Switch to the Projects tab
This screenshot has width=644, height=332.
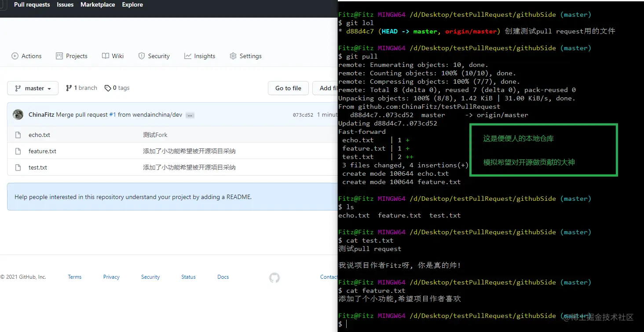[72, 56]
